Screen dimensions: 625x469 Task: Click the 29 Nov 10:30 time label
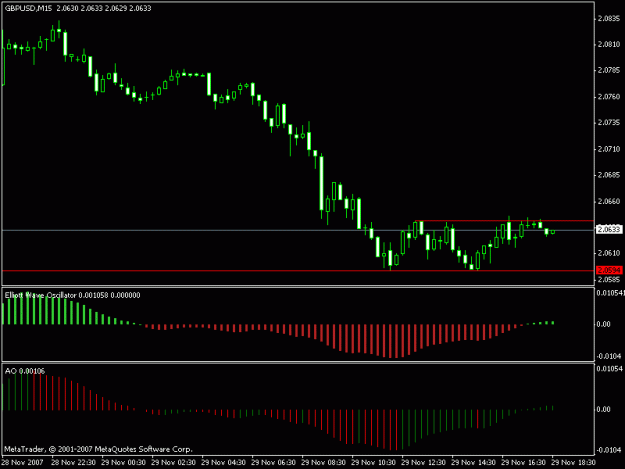tap(373, 462)
